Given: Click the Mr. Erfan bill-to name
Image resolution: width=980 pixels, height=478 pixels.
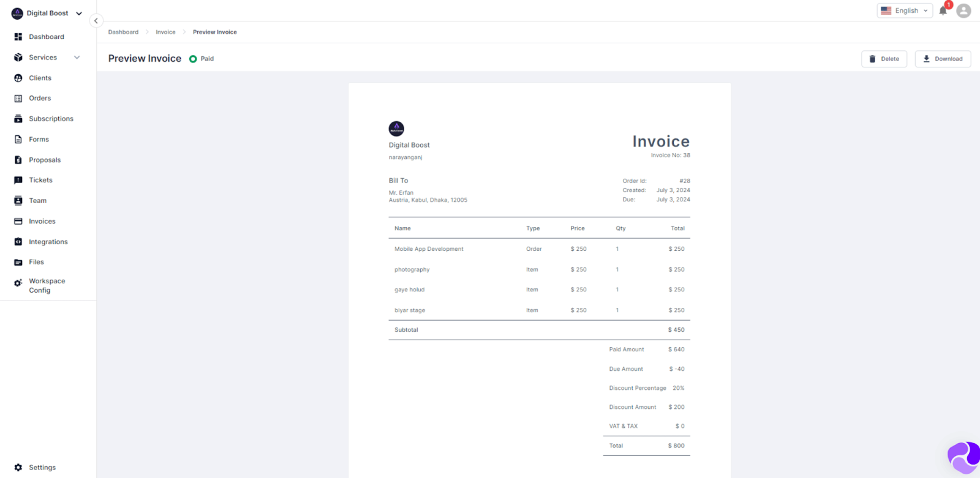Looking at the screenshot, I should point(401,193).
